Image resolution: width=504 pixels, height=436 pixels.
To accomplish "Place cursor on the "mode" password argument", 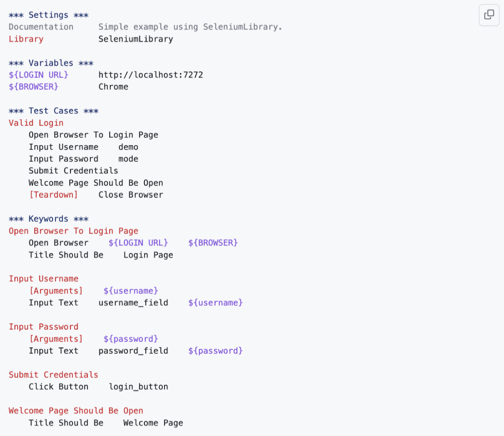I will [128, 159].
